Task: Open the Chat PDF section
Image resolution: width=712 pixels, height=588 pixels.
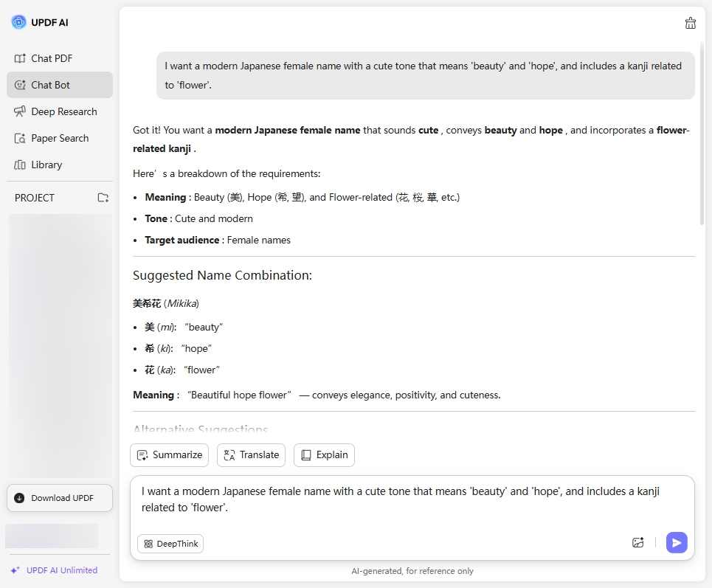Action: 51,58
